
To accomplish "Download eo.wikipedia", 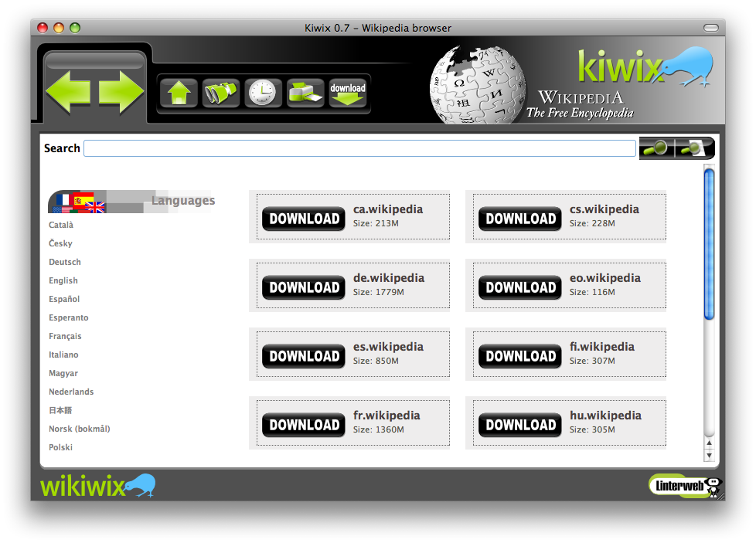I will click(x=520, y=287).
